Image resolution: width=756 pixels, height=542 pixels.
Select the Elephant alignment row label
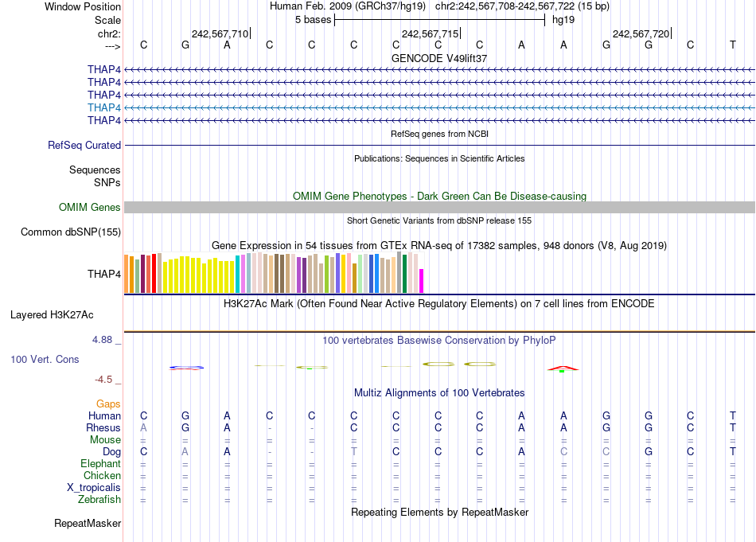[100, 464]
